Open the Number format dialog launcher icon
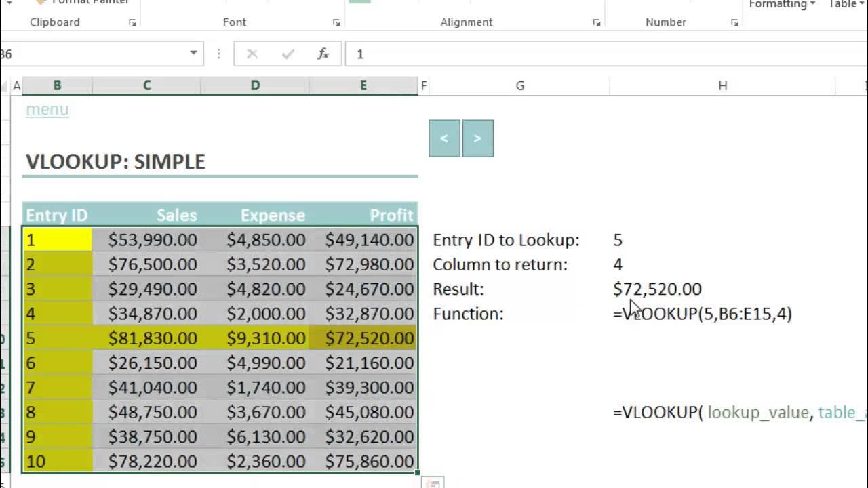Image resolution: width=868 pixels, height=488 pixels. 734,22
